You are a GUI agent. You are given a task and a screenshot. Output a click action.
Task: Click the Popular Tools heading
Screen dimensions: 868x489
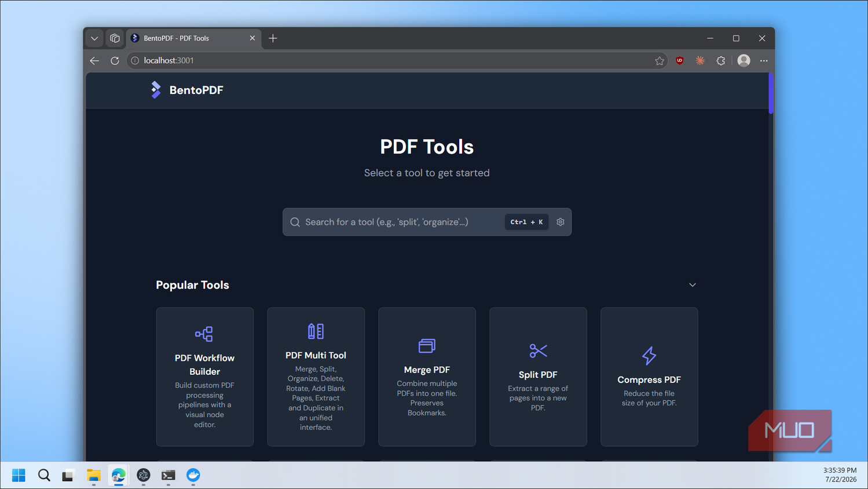pyautogui.click(x=192, y=285)
